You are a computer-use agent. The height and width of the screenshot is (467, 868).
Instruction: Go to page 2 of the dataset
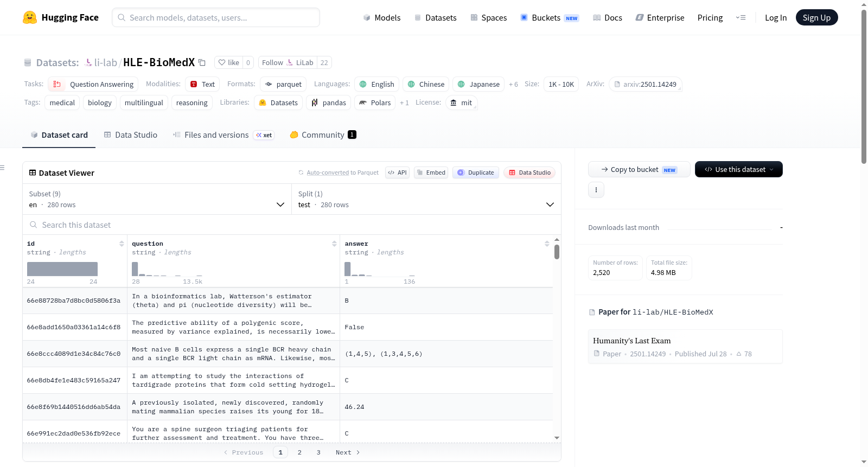click(x=299, y=452)
